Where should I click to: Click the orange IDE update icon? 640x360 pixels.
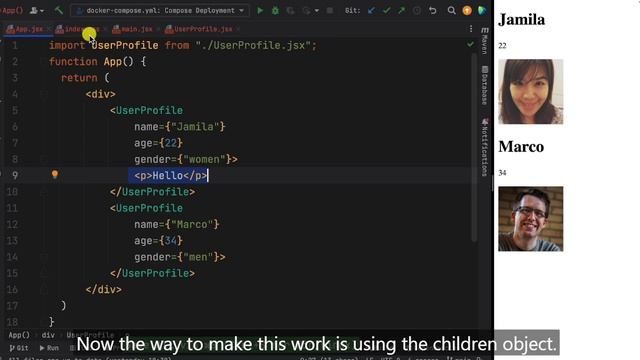pos(467,10)
